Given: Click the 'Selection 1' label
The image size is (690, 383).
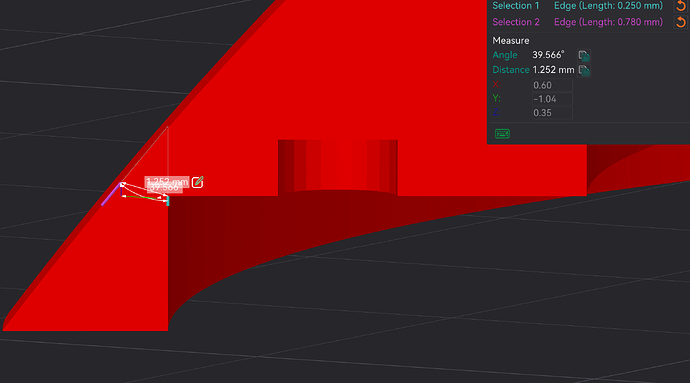Looking at the screenshot, I should click(515, 6).
